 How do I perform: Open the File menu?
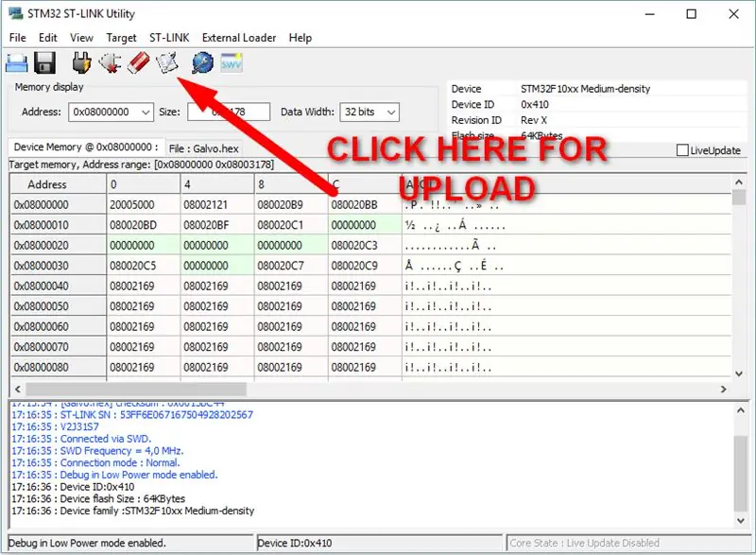18,38
